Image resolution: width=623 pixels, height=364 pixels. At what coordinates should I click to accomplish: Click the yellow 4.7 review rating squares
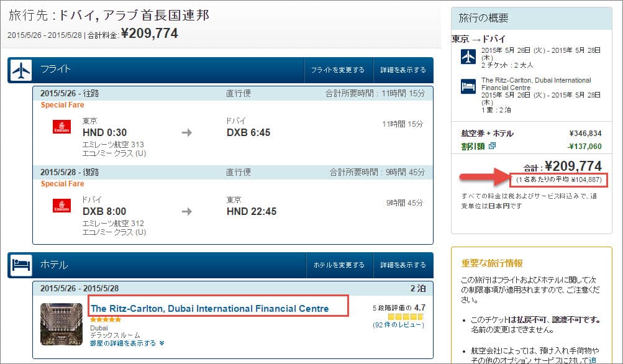pyautogui.click(x=406, y=317)
